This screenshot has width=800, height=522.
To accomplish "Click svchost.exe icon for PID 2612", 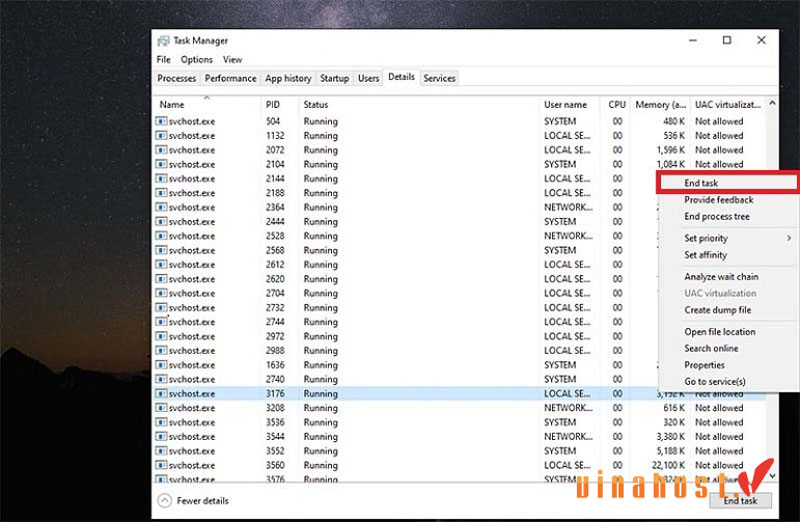I will point(161,264).
